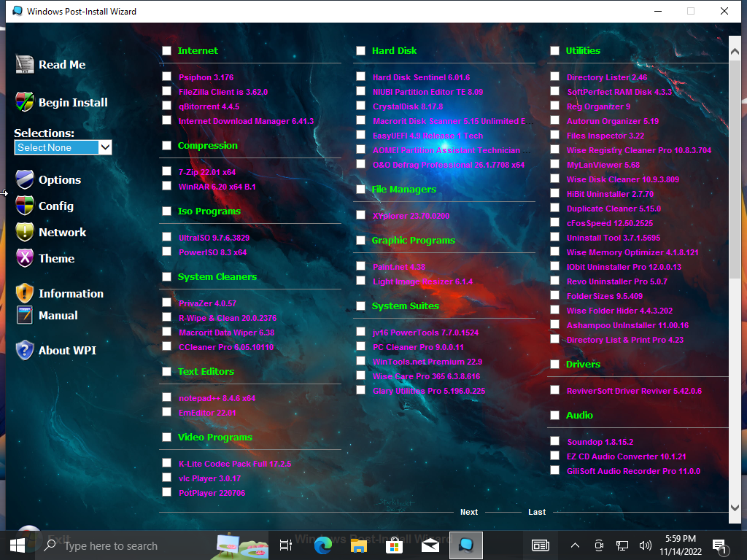747x560 pixels.
Task: Open File Explorer from taskbar
Action: pos(358,545)
